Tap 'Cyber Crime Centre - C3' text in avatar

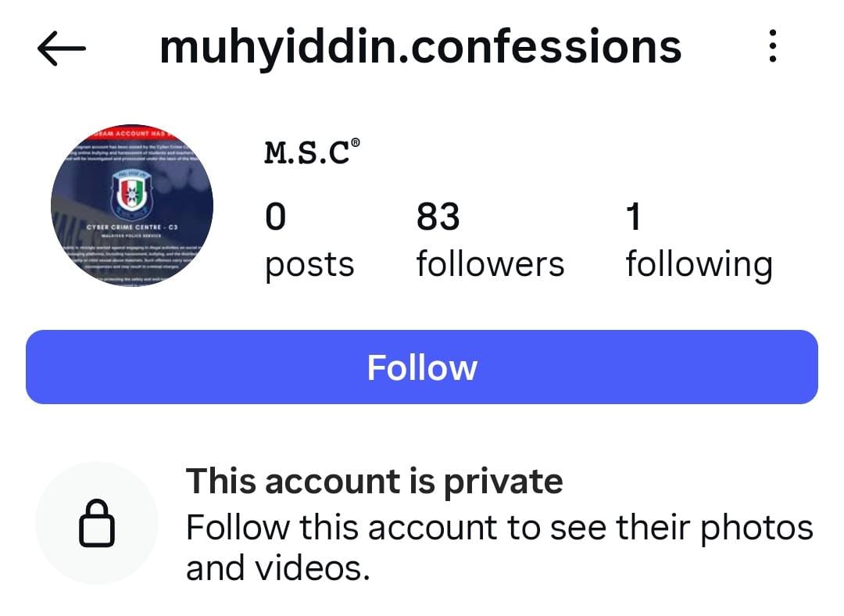coord(132,227)
